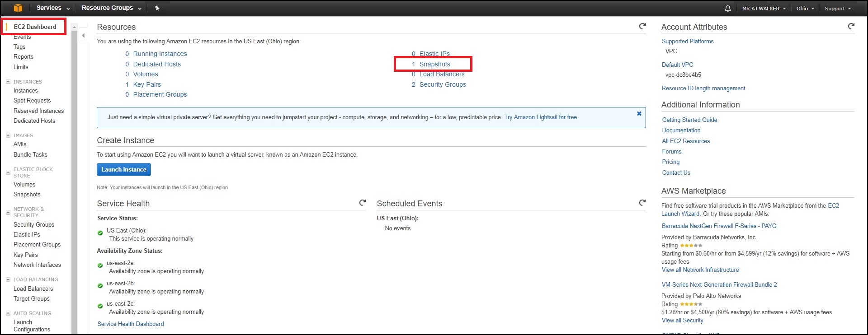Open the Getting Started Guide link
The height and width of the screenshot is (335, 868).
pyautogui.click(x=689, y=120)
